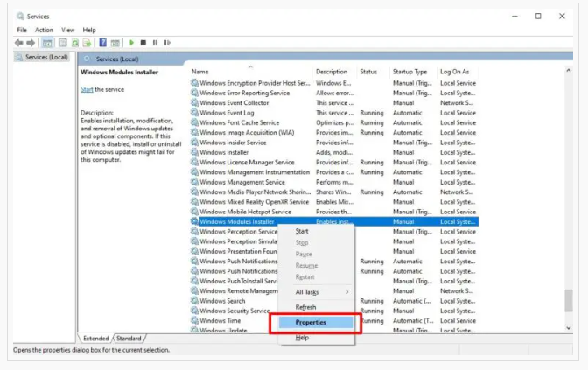Viewport: 588px width, 370px height.
Task: Open the Help toolbar icon
Action: 102,43
